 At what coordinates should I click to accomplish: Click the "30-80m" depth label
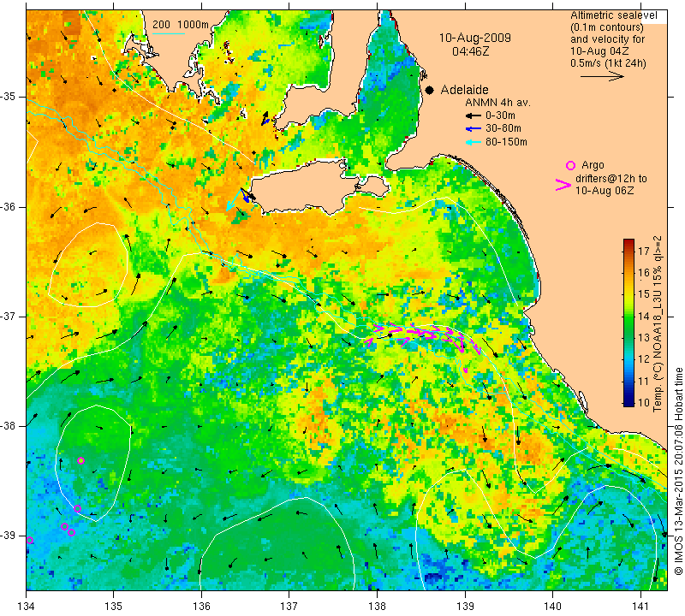(503, 129)
